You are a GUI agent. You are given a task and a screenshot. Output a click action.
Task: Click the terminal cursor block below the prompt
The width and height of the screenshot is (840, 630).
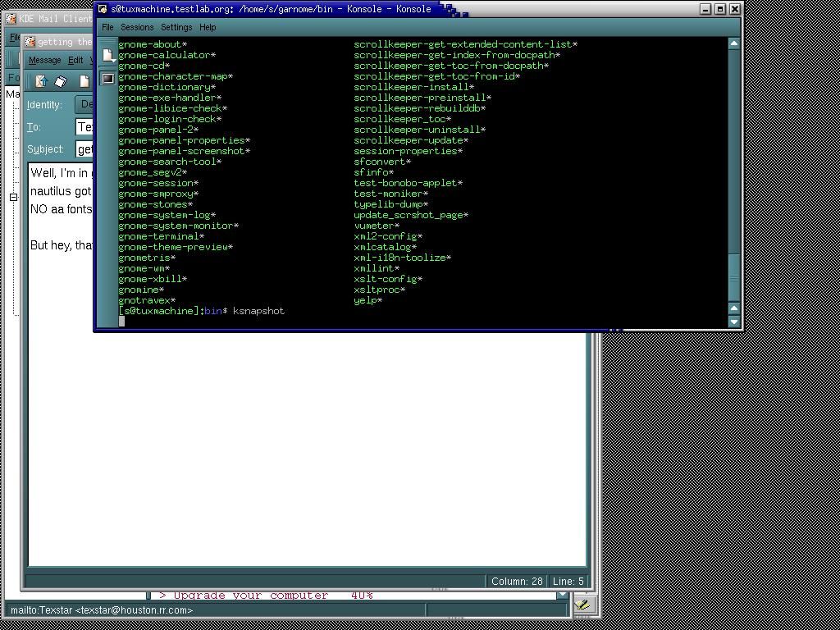tap(121, 321)
